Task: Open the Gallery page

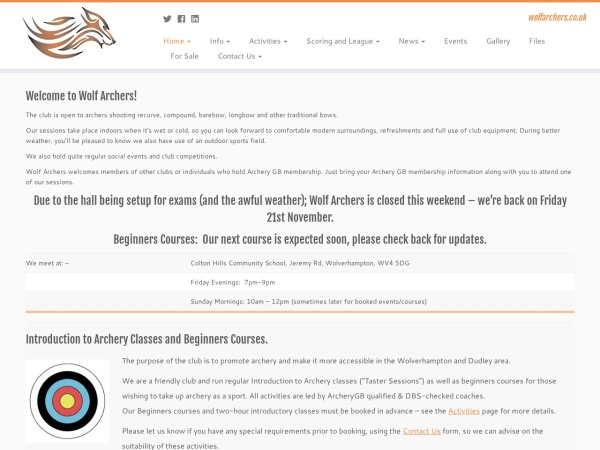Action: click(498, 41)
